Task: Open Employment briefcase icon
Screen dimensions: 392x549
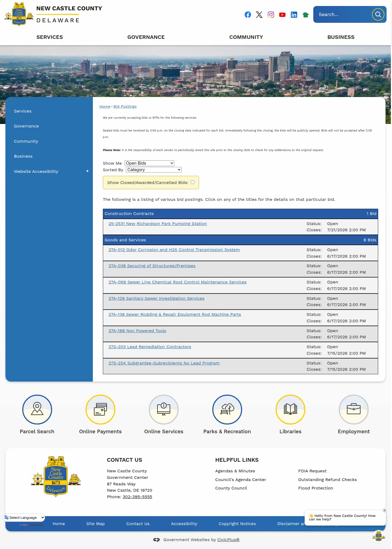Action: pos(354,410)
